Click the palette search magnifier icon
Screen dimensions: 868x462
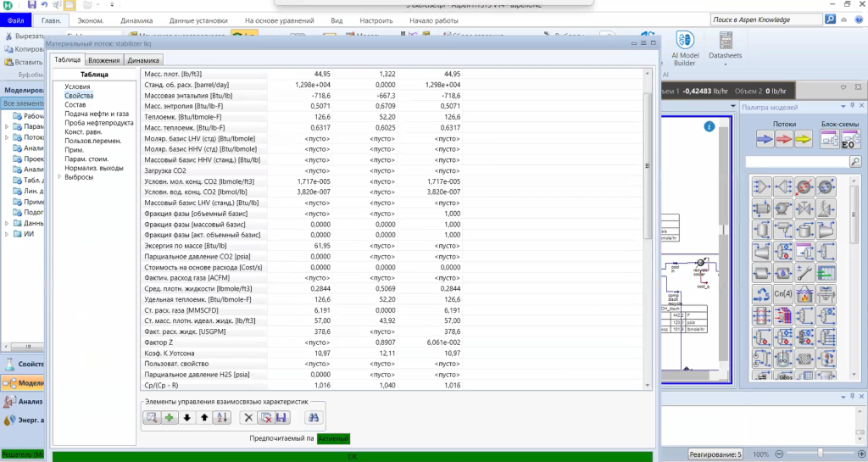[x=854, y=162]
